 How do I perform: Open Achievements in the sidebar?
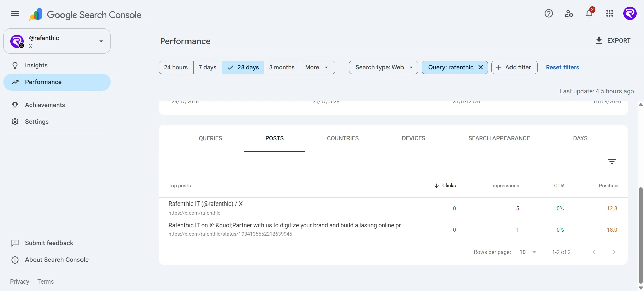click(57, 105)
